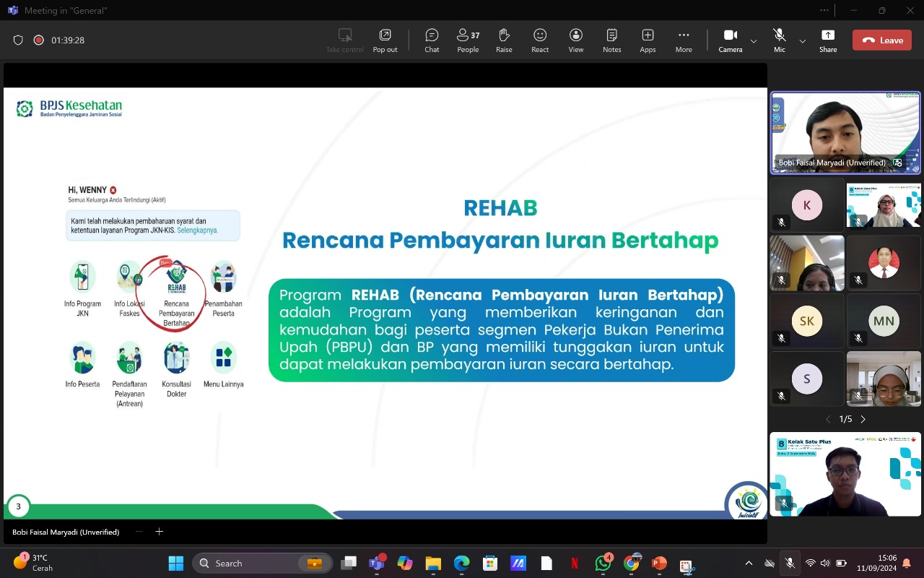Image resolution: width=924 pixels, height=578 pixels.
Task: Click the Take control button
Action: pos(345,40)
